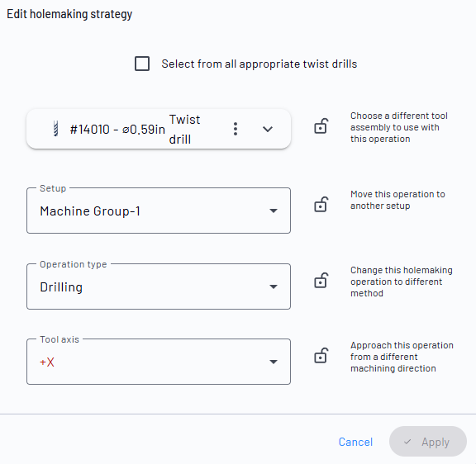Select the Machine Group-1 setup field

[159, 211]
